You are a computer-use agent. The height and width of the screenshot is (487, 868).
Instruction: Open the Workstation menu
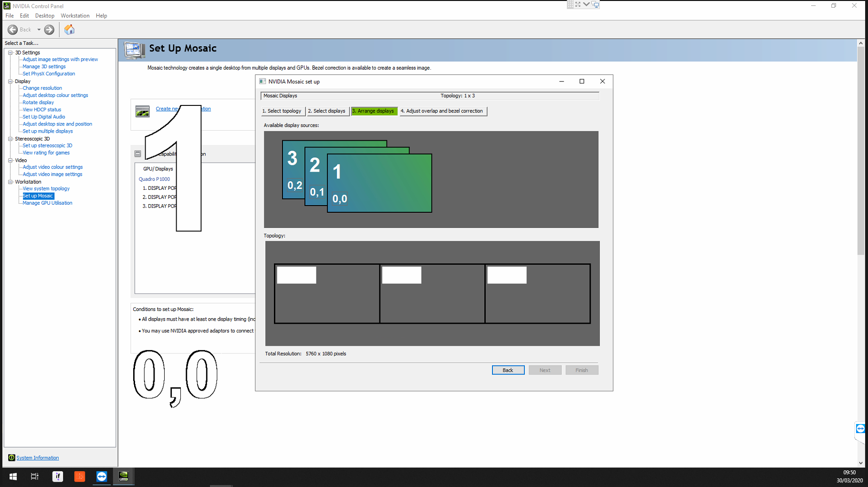(x=75, y=16)
